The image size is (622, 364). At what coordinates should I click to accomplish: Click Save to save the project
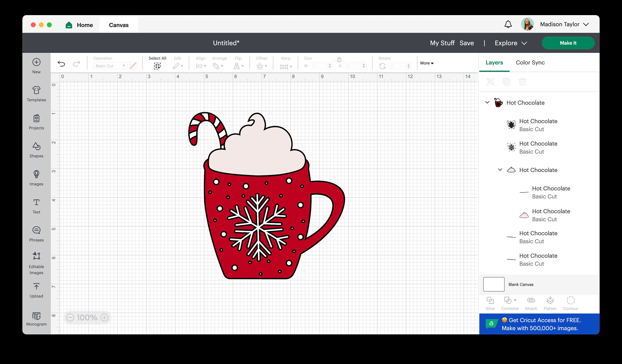466,43
